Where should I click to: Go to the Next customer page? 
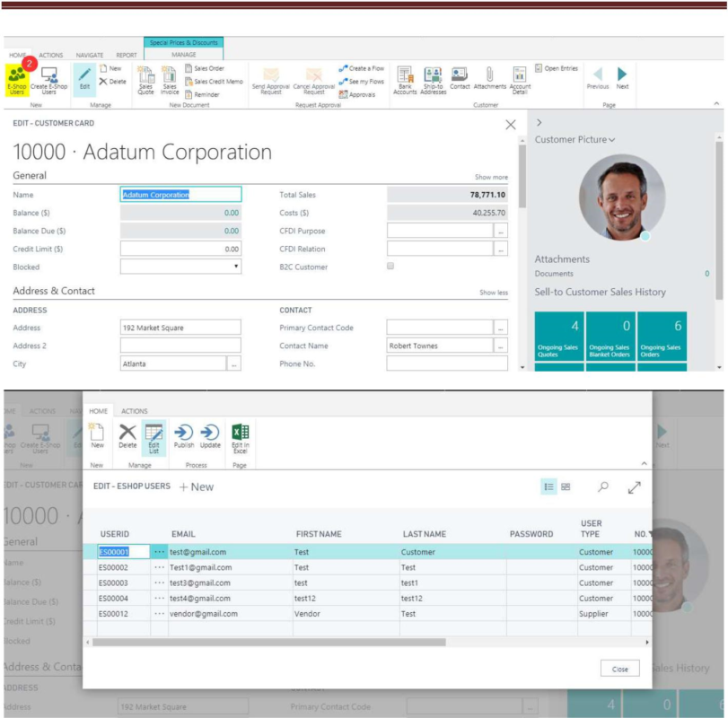tap(622, 78)
